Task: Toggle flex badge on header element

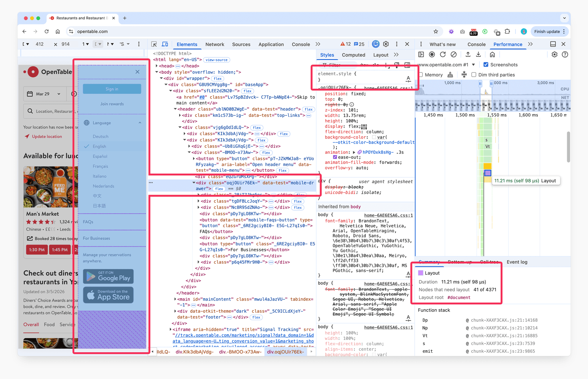Action: tap(309, 109)
